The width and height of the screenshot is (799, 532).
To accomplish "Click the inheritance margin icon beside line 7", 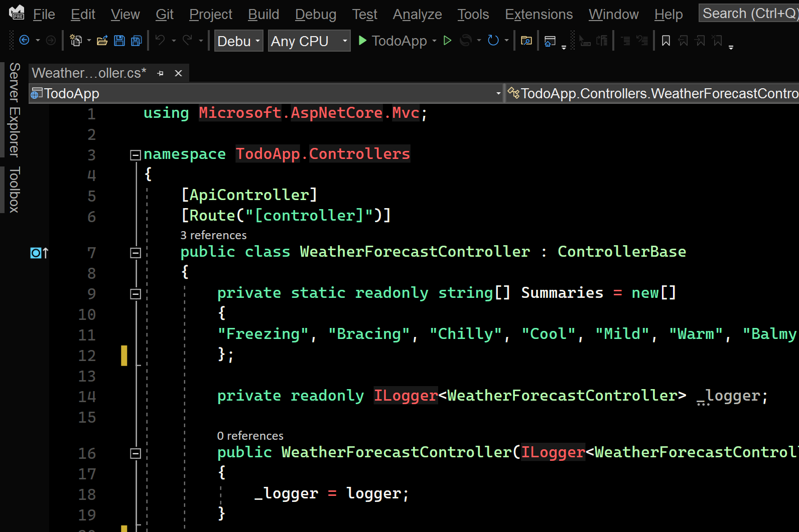I will (39, 253).
